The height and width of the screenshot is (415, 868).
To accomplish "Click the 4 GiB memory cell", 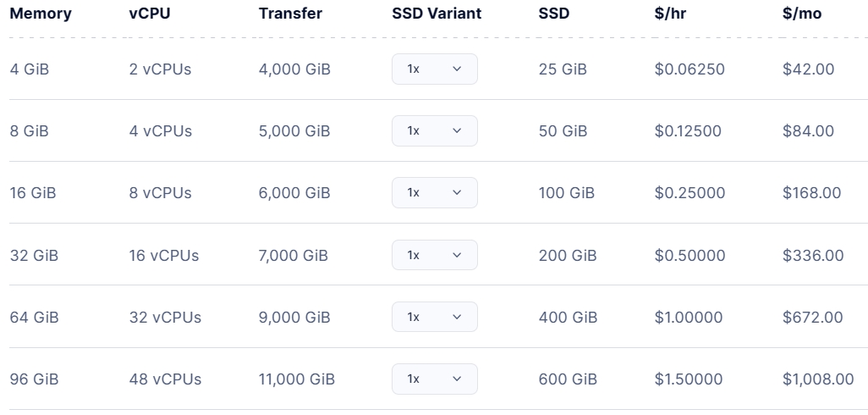I will tap(30, 69).
